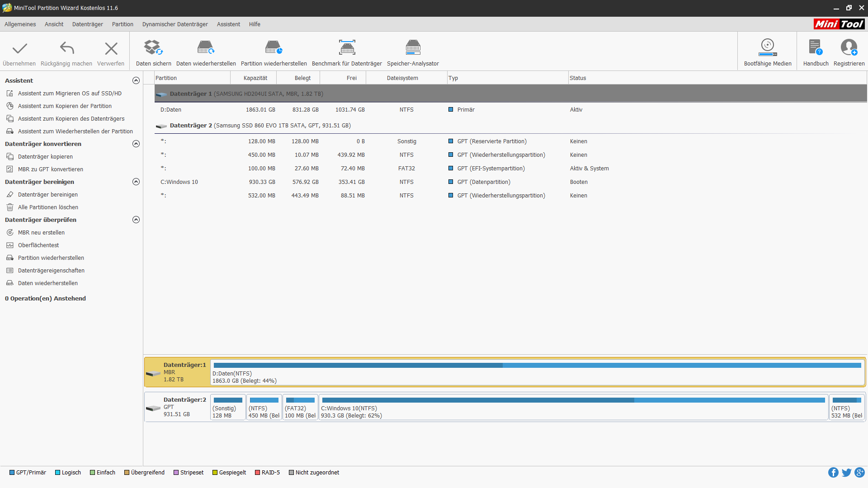Collapse the Datenträger konvertieren section
The height and width of the screenshot is (488, 868).
pyautogui.click(x=136, y=144)
